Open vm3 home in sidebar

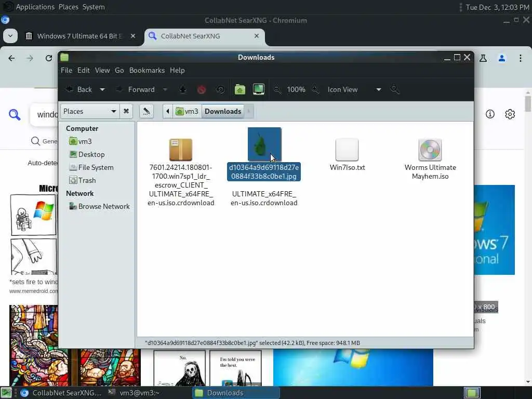click(81, 141)
